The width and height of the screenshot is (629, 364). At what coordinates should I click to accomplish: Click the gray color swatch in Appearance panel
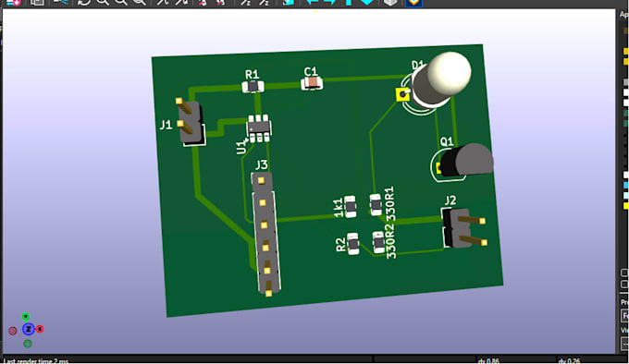pos(626,82)
